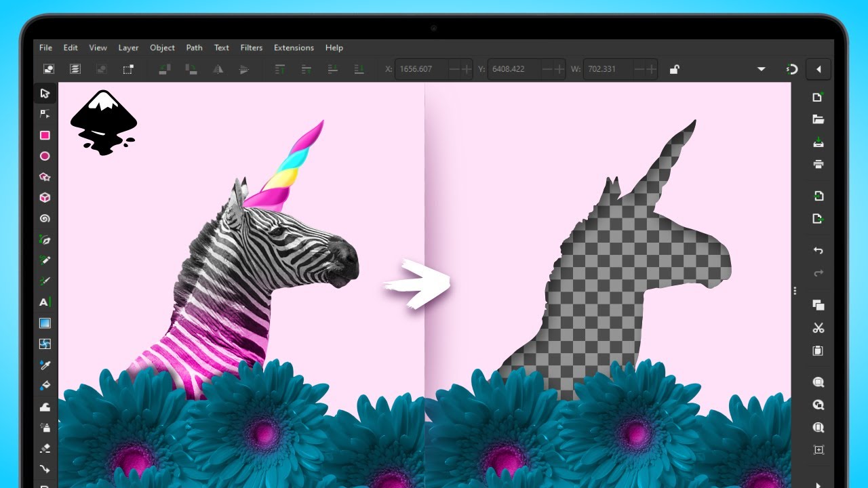Select the Bezier pen tool
Viewport: 868px width, 488px height.
pyautogui.click(x=45, y=239)
